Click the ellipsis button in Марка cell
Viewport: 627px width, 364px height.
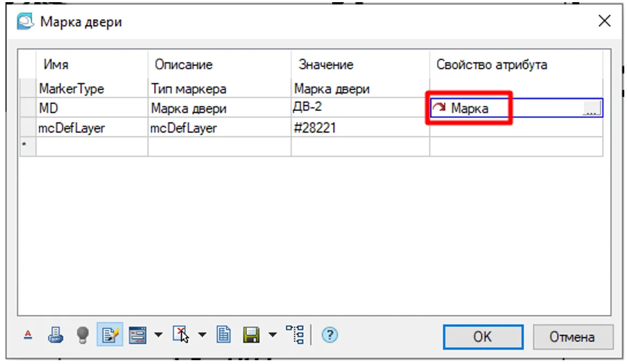(x=592, y=108)
